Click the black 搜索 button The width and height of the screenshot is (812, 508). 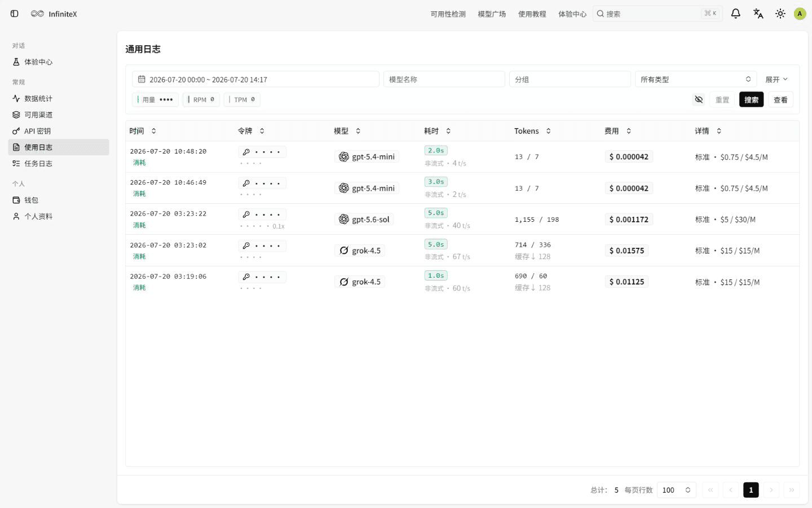(x=751, y=99)
